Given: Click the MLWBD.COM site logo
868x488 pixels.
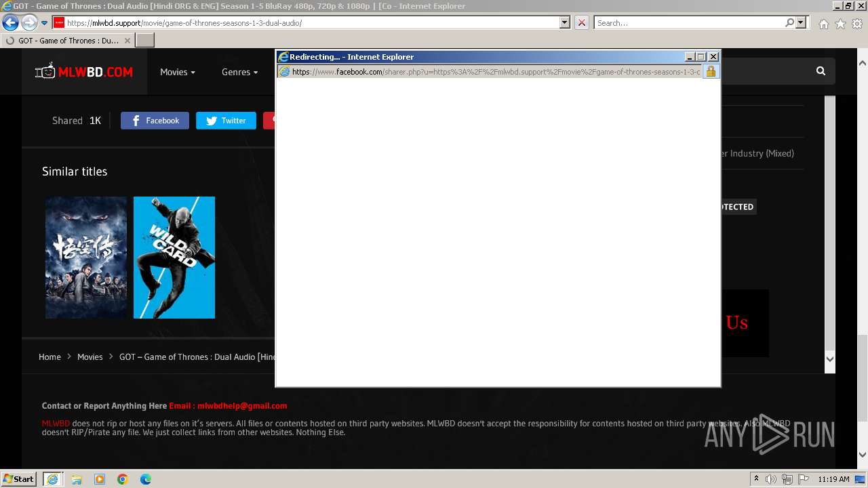Looking at the screenshot, I should pos(84,72).
